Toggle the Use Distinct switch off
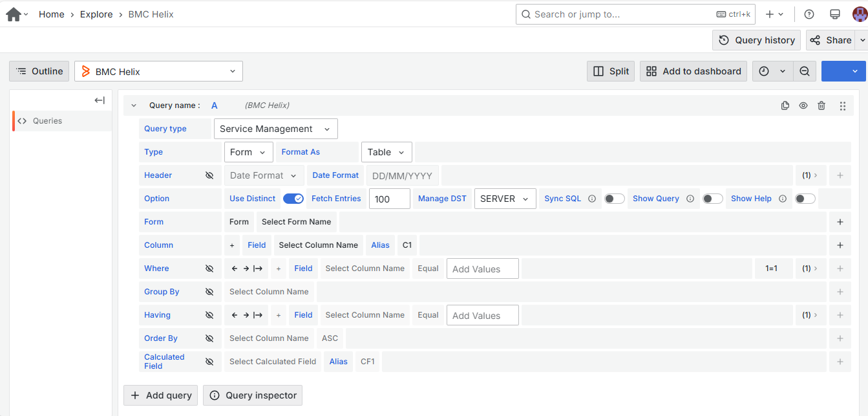Viewport: 868px width, 416px height. [x=293, y=199]
